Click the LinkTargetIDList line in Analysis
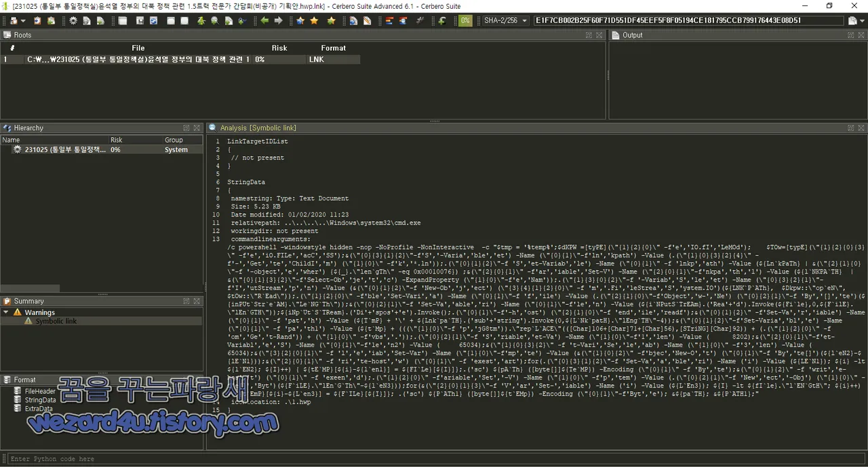The image size is (868, 467). point(258,141)
